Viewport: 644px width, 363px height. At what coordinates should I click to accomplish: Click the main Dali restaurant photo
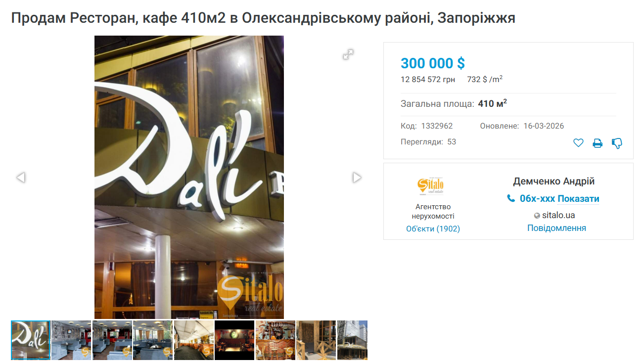pos(189,177)
